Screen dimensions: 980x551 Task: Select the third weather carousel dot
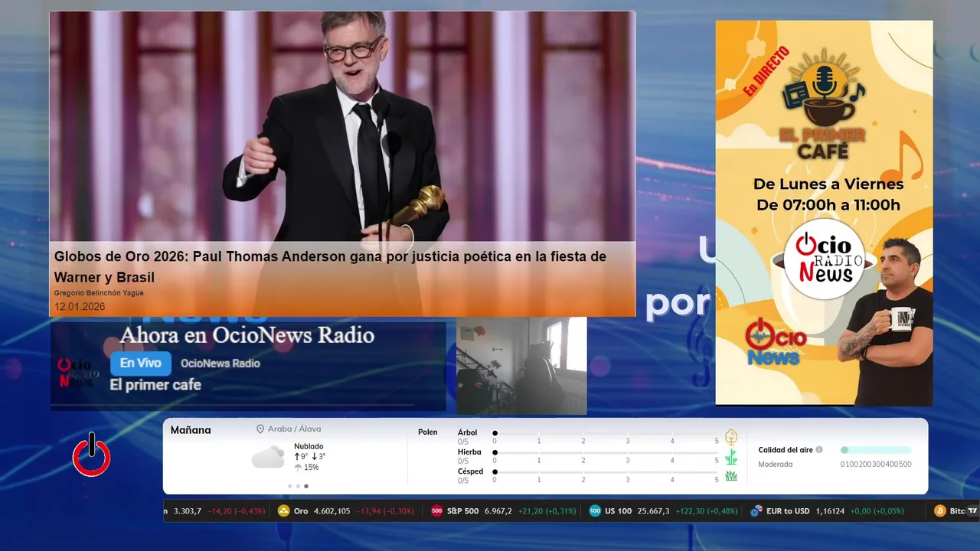(306, 486)
